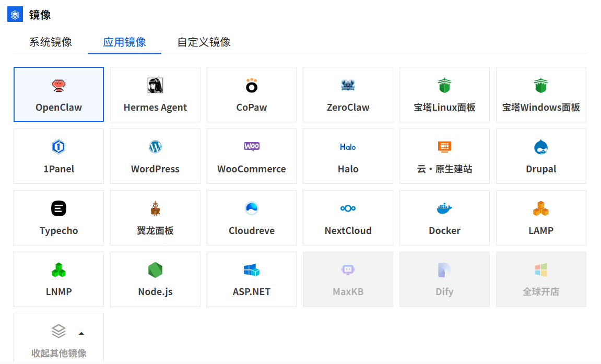Click the Node.js label text
601x364 pixels.
pos(155,291)
